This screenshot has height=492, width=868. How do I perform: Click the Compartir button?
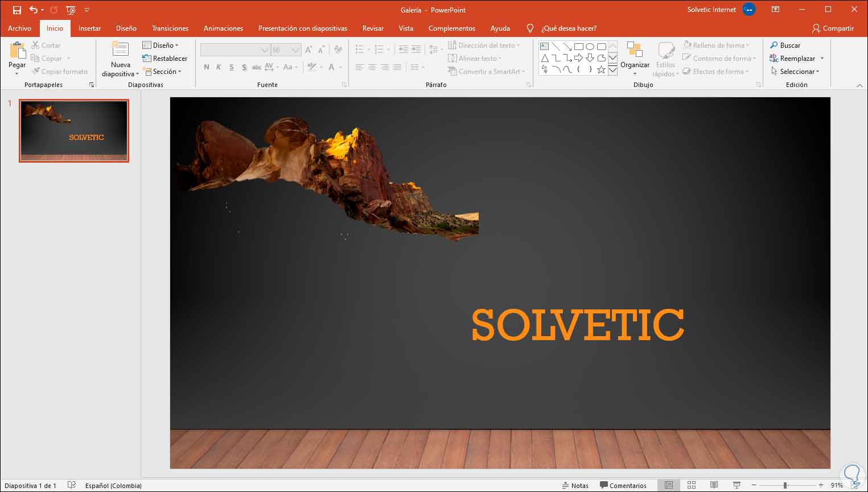pyautogui.click(x=833, y=28)
